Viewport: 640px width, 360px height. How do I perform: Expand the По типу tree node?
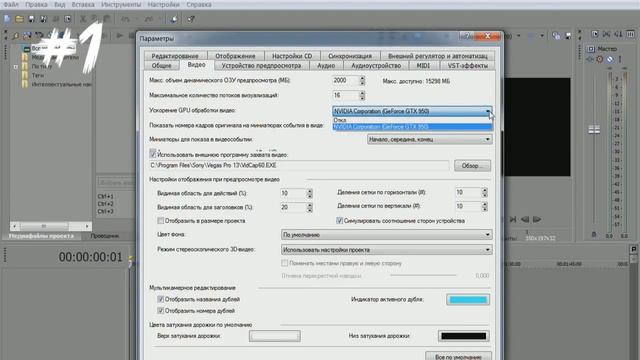[x=16, y=67]
